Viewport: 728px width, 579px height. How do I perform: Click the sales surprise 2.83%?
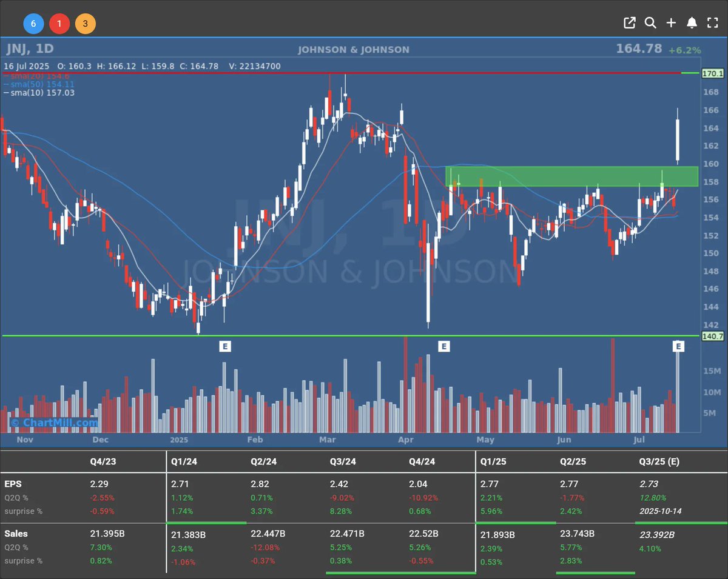[571, 561]
